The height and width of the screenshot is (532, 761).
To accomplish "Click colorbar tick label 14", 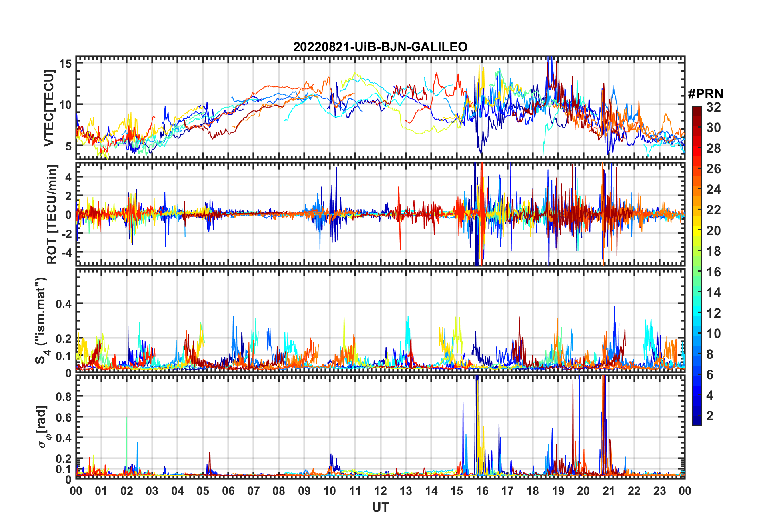I will (713, 292).
